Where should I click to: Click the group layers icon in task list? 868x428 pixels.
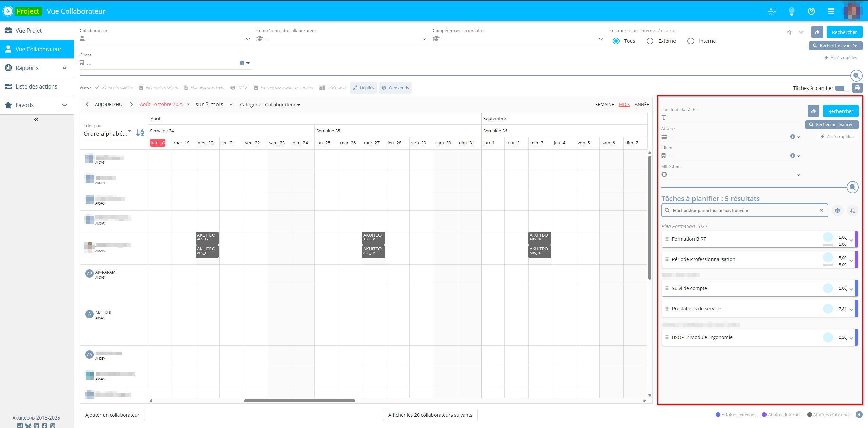coord(837,210)
